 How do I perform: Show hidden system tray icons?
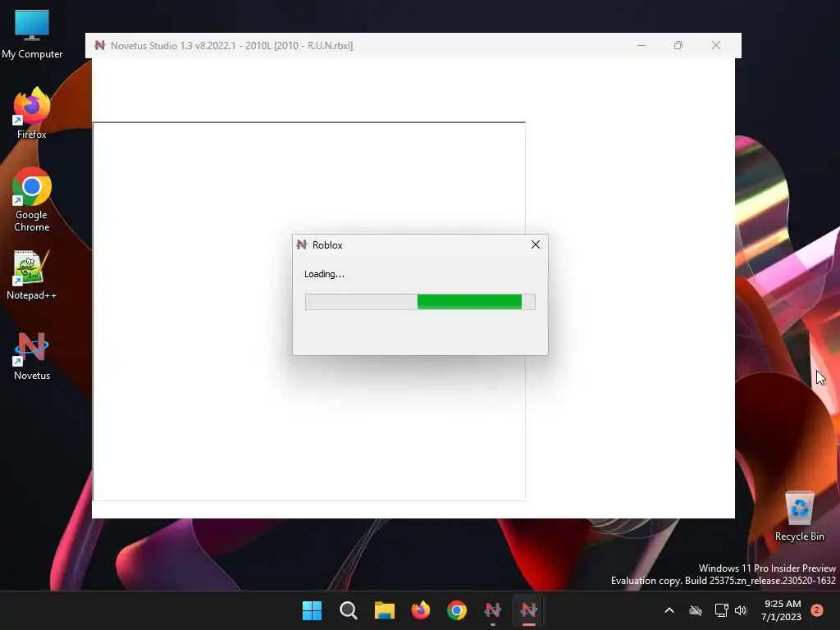tap(669, 610)
